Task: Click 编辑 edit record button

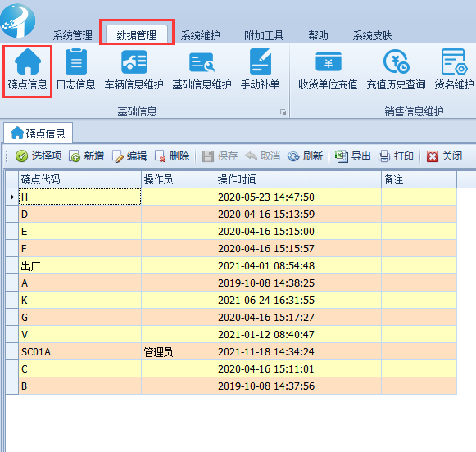Action: click(129, 156)
